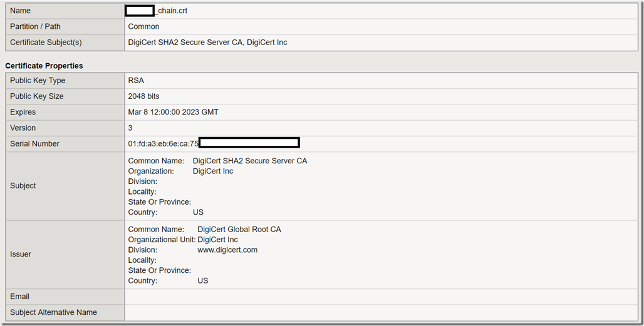Select Issuer organizational unit value "DigiCert Inc"
644x326 pixels.
coord(217,240)
